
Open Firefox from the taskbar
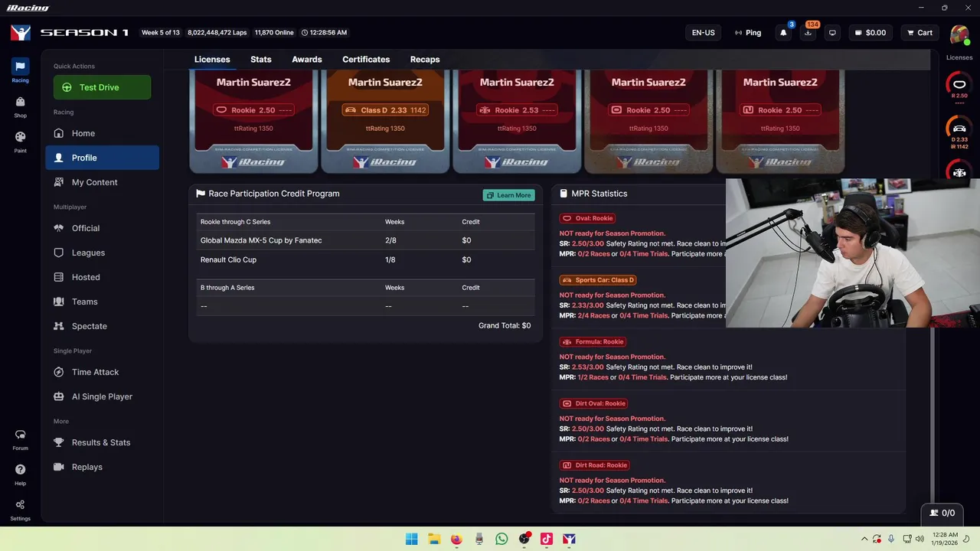pos(456,539)
